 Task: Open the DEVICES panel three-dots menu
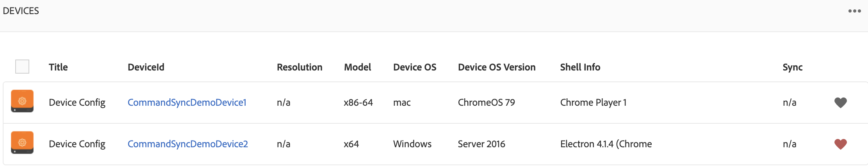[854, 11]
